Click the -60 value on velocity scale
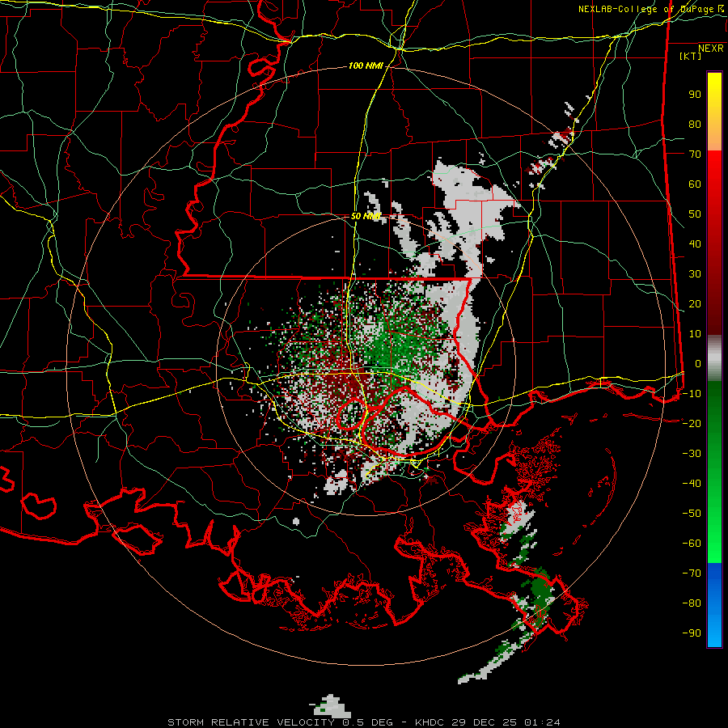Screen dimensions: 728x728 692,544
